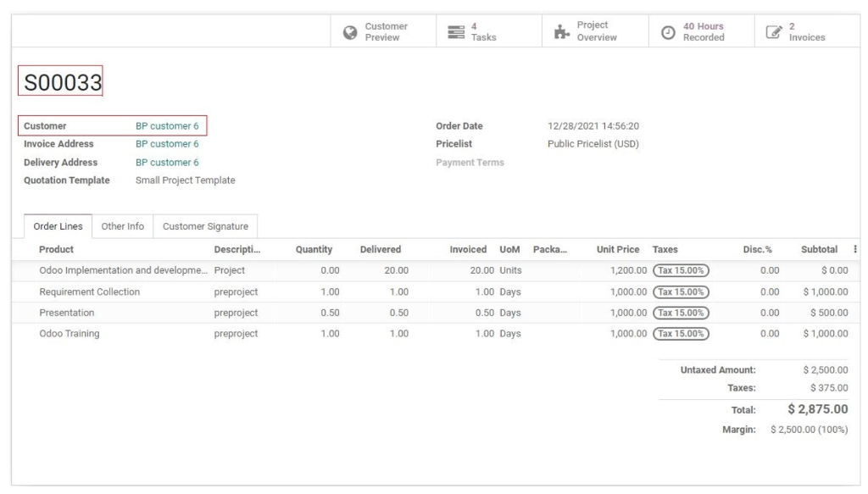Click the order number S00033

click(63, 82)
